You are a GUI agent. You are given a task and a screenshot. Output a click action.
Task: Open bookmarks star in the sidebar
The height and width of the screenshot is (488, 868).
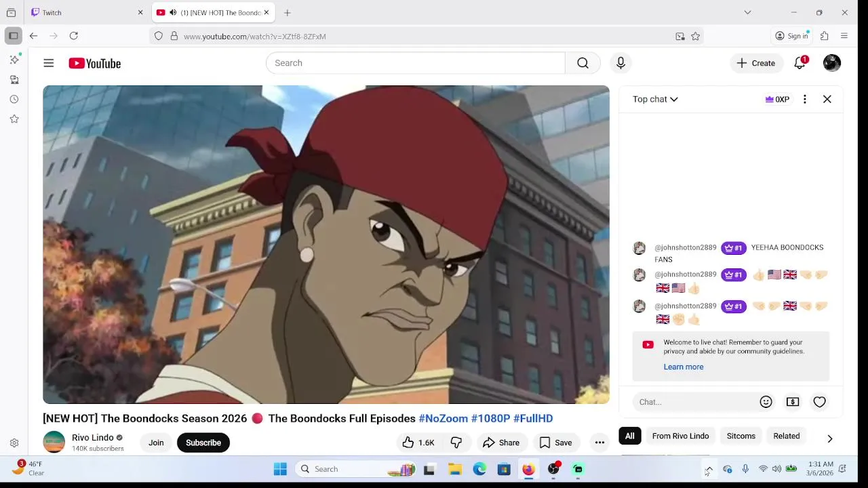pos(14,119)
